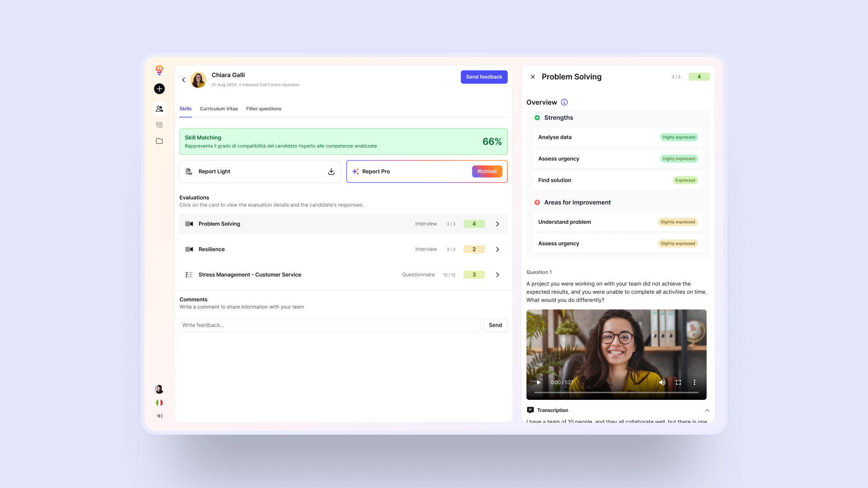The width and height of the screenshot is (868, 488).
Task: Switch to the Filter questions tab
Action: coord(264,109)
